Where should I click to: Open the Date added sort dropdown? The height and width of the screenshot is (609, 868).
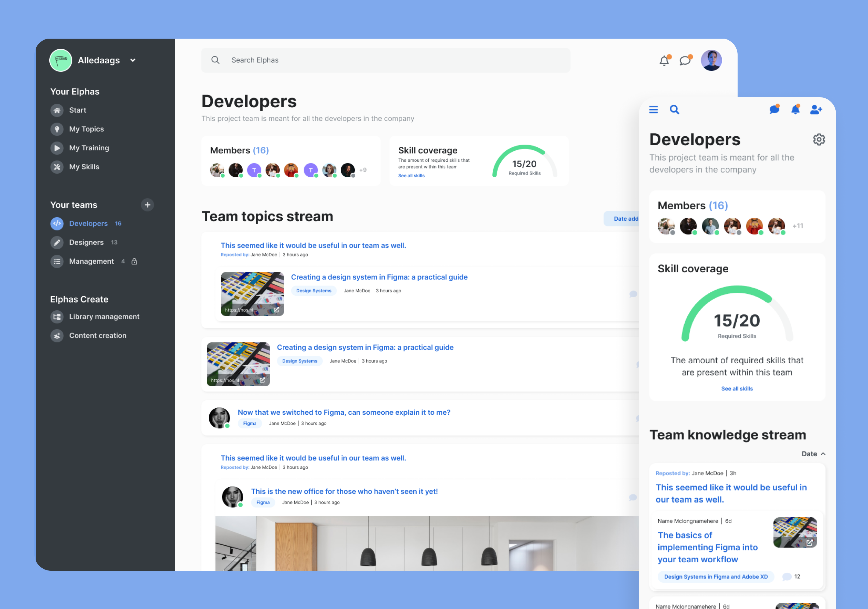(x=624, y=219)
